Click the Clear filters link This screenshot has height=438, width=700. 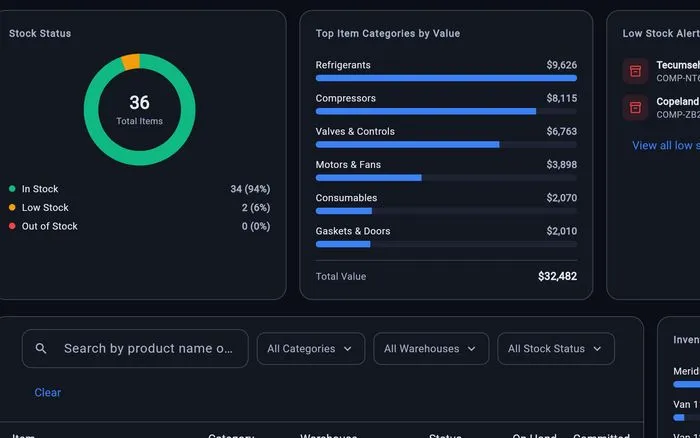tap(48, 392)
